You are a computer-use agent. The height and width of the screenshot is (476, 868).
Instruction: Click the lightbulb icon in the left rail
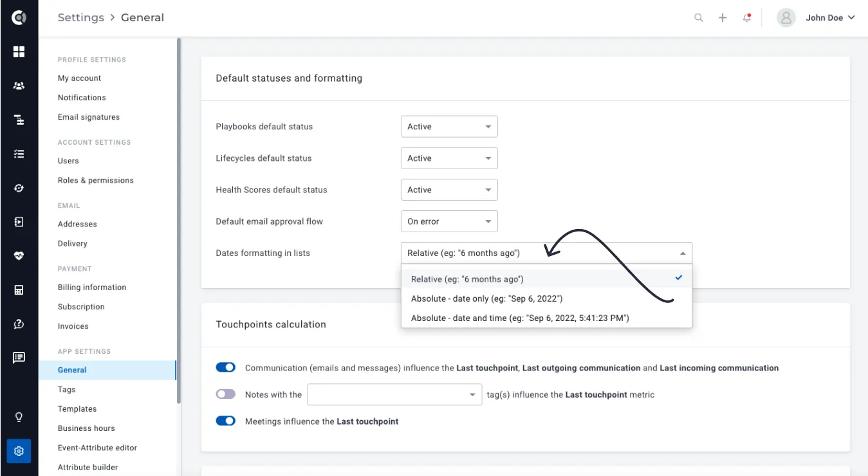[19, 417]
